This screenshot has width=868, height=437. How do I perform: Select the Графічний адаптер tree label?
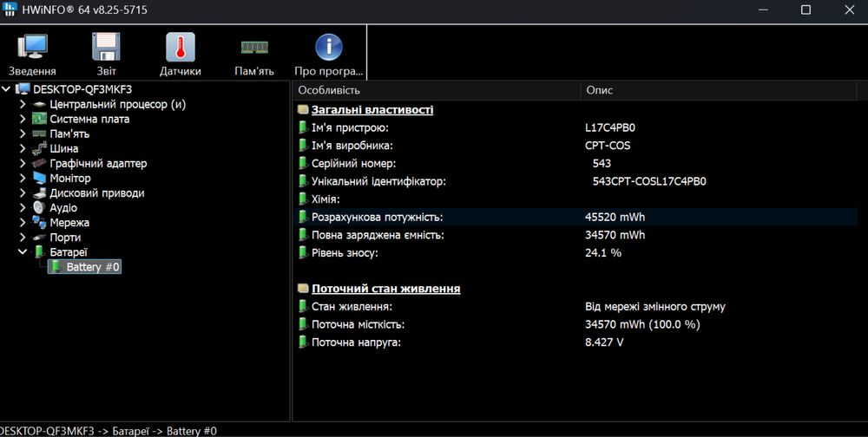click(x=98, y=163)
